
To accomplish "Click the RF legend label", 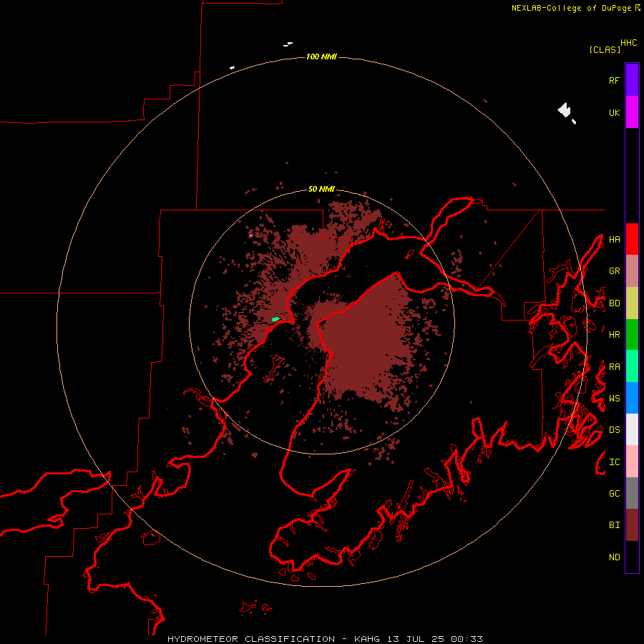I will pyautogui.click(x=614, y=80).
